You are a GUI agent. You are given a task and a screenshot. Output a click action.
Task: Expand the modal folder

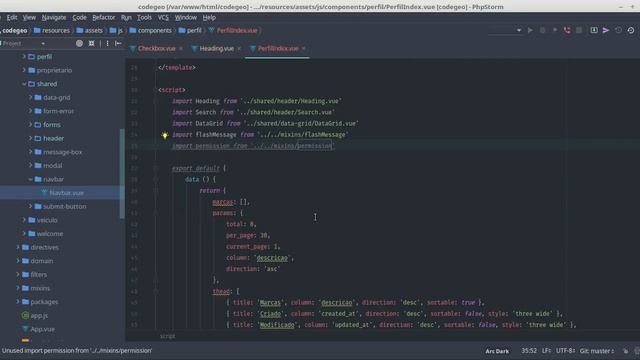pos(30,165)
